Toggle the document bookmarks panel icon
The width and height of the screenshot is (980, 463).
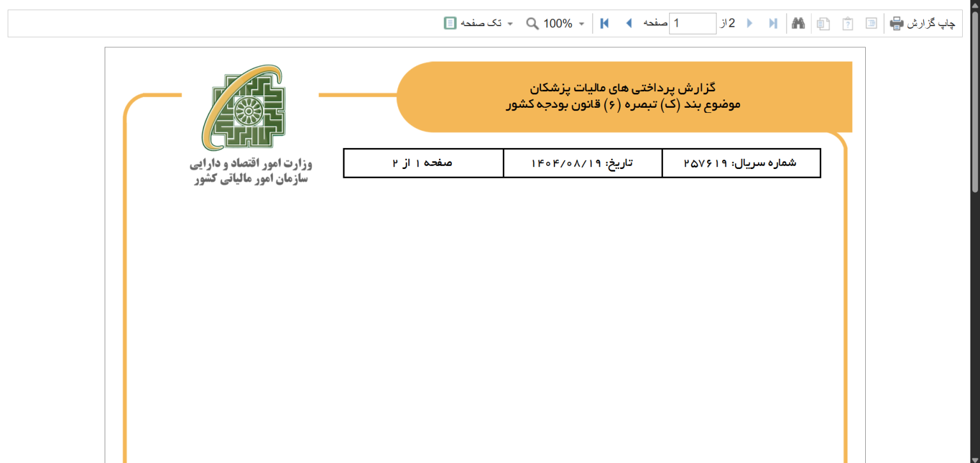click(x=871, y=24)
